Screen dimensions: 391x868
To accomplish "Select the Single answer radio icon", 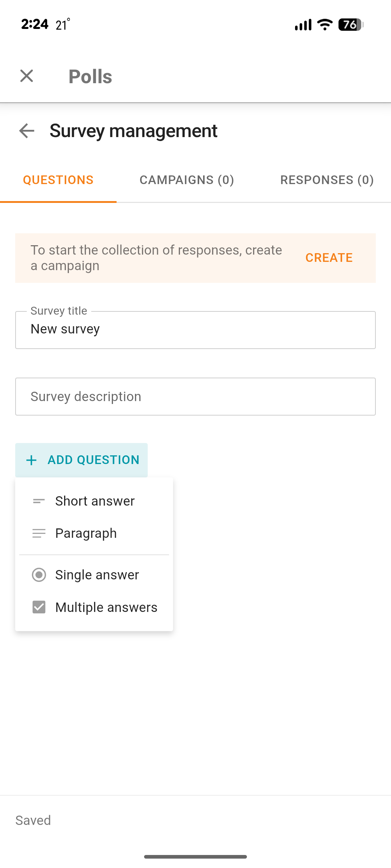I will click(39, 575).
